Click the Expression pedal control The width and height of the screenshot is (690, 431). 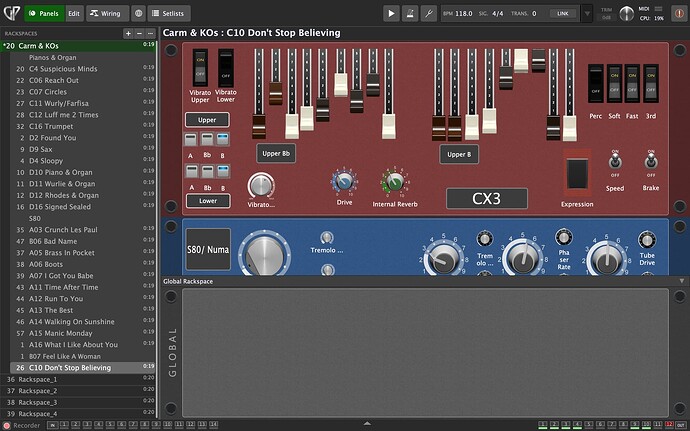click(x=577, y=173)
